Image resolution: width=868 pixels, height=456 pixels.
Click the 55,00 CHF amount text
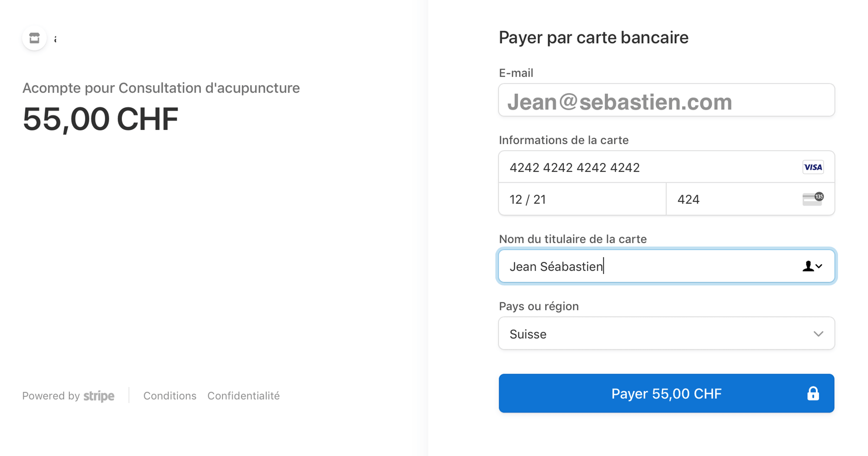coord(101,119)
